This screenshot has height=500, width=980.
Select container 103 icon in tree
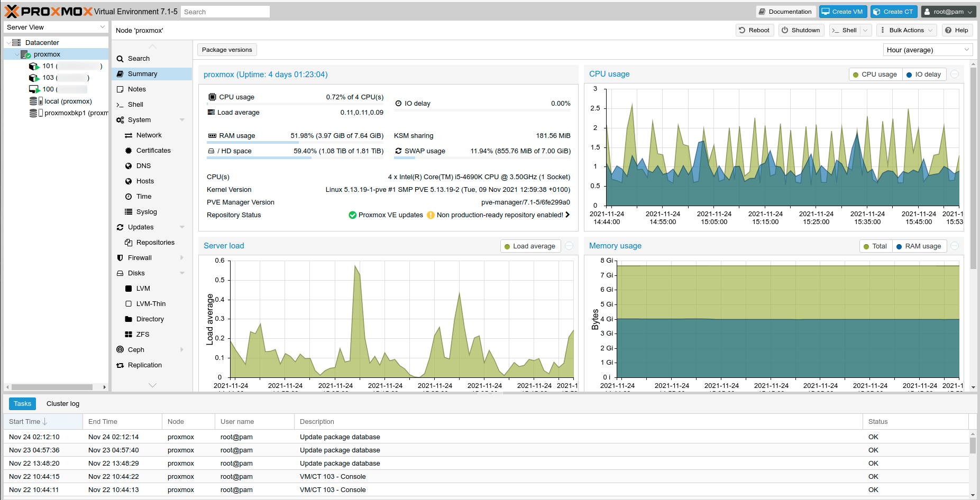pos(34,78)
